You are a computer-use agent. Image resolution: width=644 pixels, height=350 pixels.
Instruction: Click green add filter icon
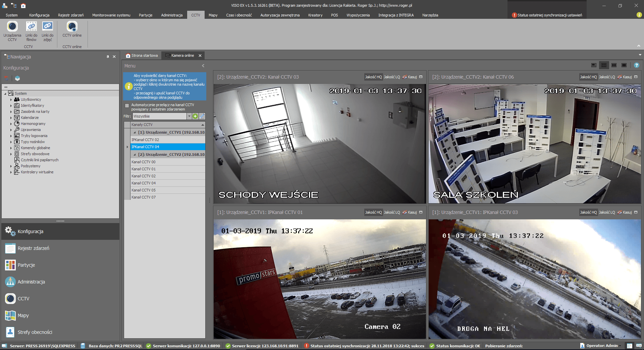click(x=195, y=116)
